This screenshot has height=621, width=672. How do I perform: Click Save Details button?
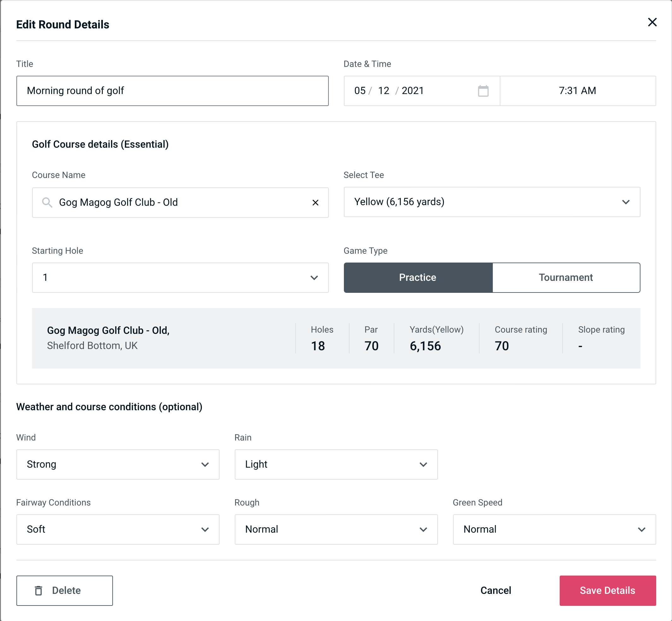607,590
